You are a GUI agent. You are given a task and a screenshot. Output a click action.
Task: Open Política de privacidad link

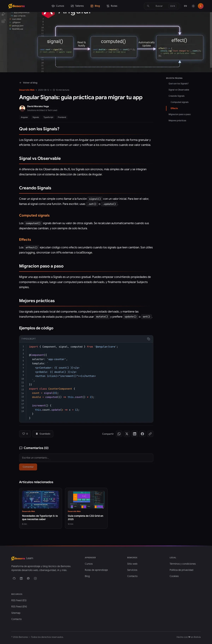click(181, 570)
